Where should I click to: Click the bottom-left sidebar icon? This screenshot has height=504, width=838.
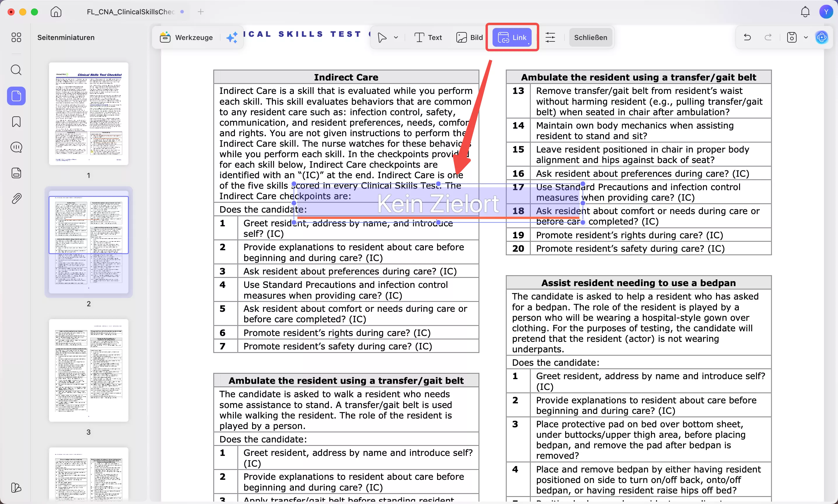tap(16, 488)
